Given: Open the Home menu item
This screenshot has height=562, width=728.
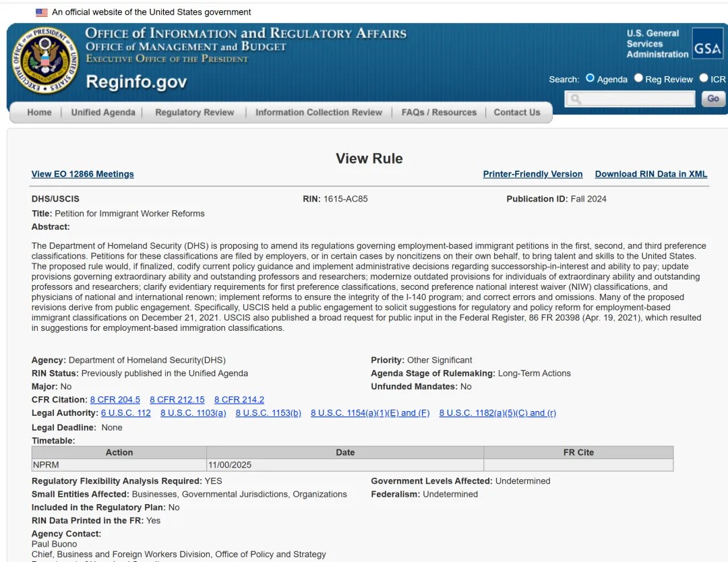Looking at the screenshot, I should tap(39, 113).
